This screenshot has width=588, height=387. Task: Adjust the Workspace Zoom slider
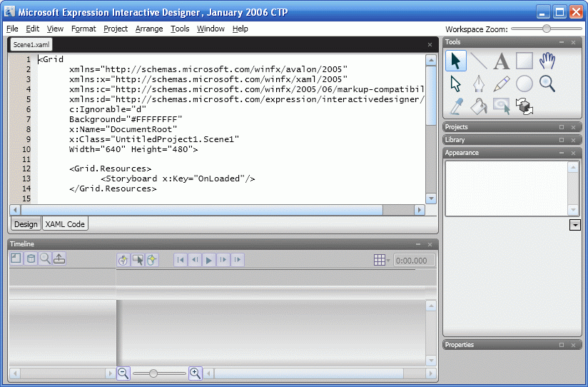click(547, 29)
